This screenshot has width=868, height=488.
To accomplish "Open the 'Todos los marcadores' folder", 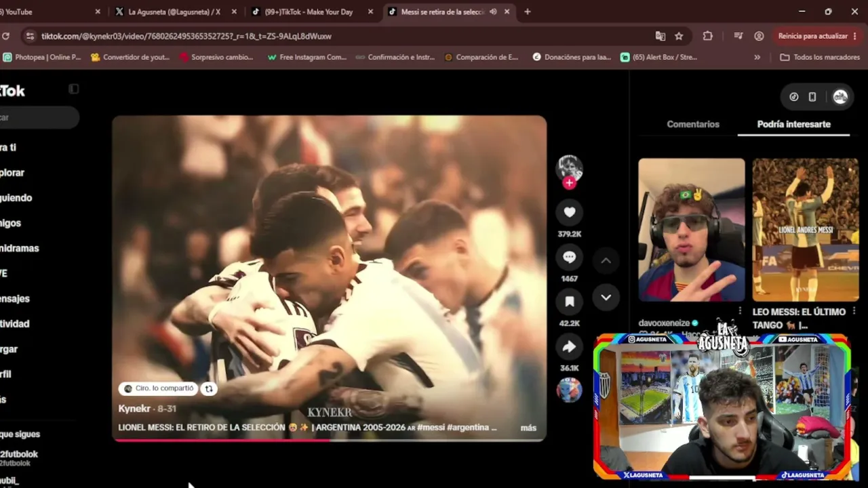I will [819, 57].
